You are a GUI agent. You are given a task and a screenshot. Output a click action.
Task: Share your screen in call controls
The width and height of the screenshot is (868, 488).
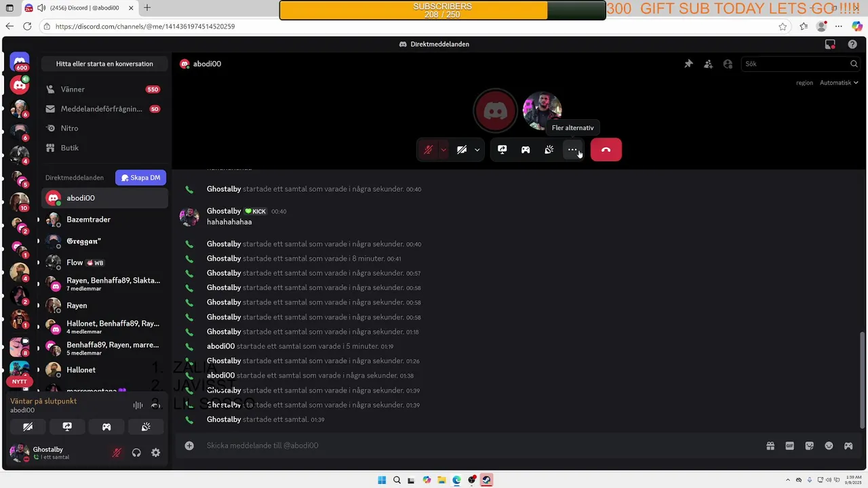tap(502, 150)
